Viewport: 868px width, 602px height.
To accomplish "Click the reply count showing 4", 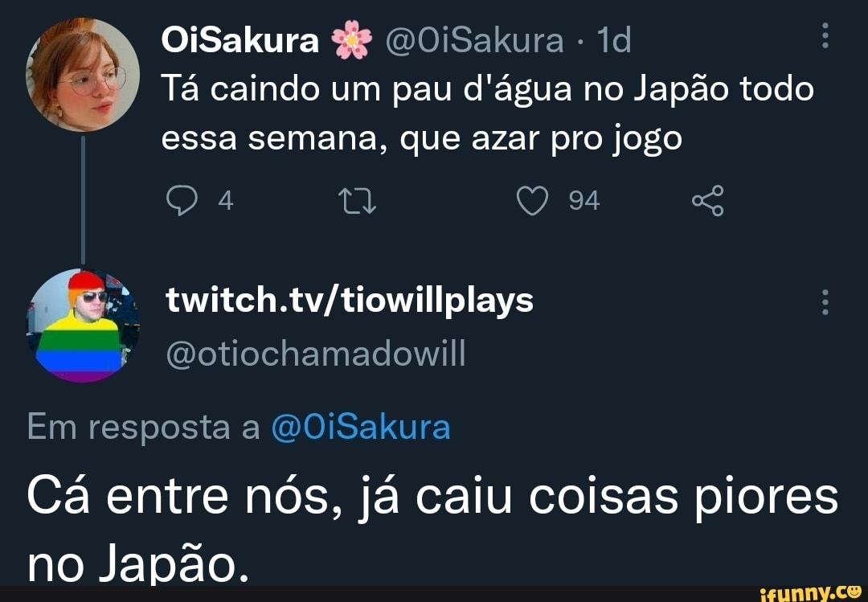I will [x=224, y=200].
